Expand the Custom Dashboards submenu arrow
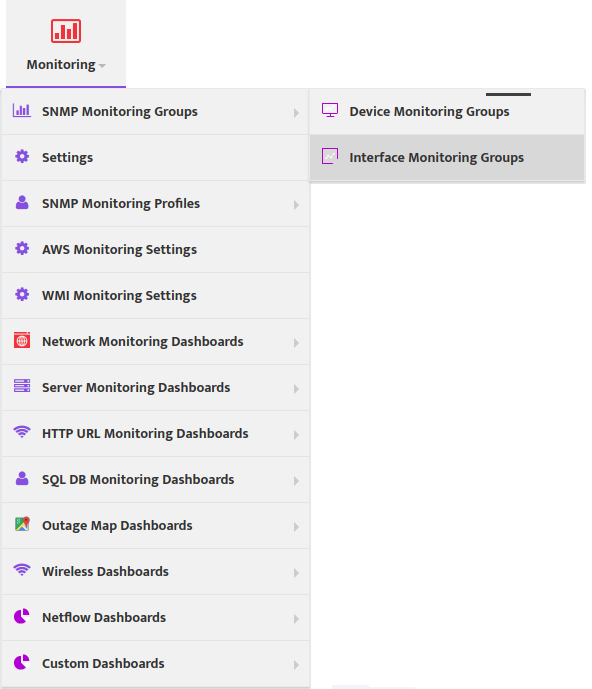Image resolution: width=592 pixels, height=689 pixels. 296,665
